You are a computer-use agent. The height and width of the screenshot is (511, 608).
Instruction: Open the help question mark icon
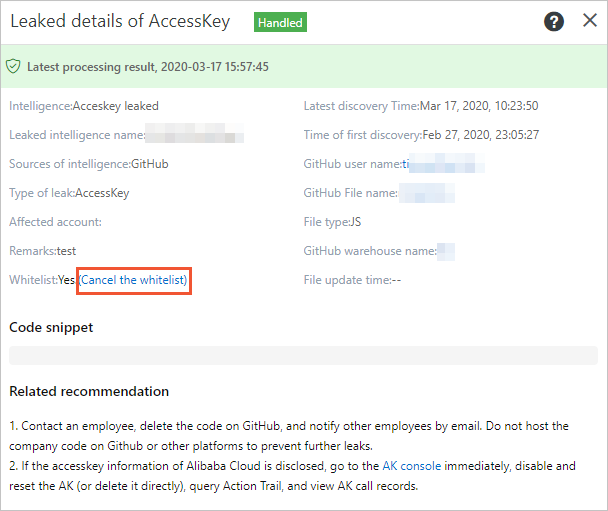tap(554, 21)
